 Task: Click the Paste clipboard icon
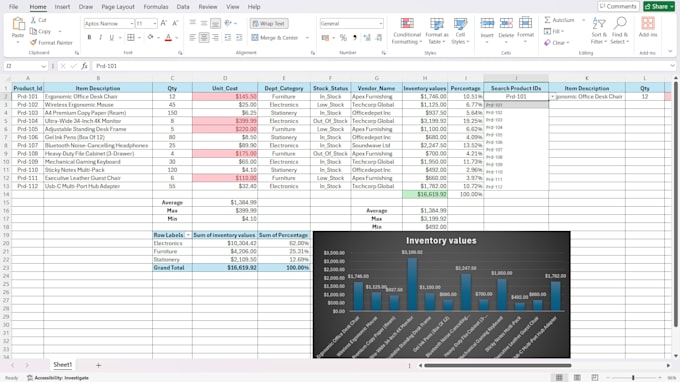(x=18, y=24)
